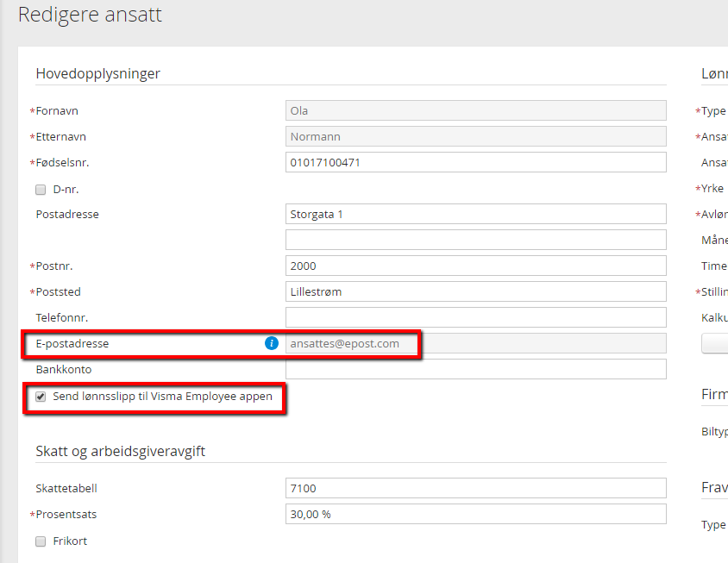Viewport: 728px width, 563px height.
Task: Click the info icon beside E-postadresse
Action: pos(272,343)
